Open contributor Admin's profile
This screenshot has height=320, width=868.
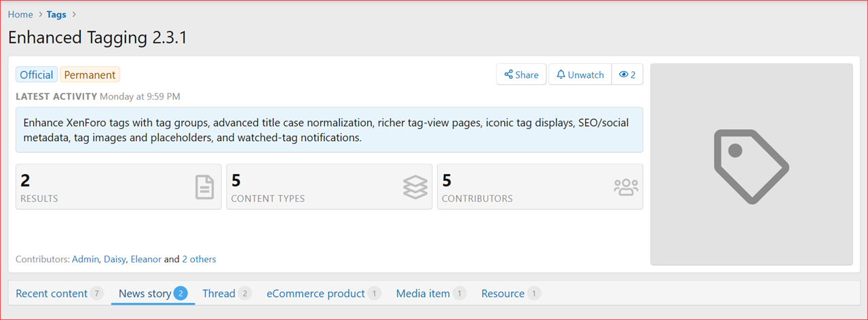click(86, 259)
